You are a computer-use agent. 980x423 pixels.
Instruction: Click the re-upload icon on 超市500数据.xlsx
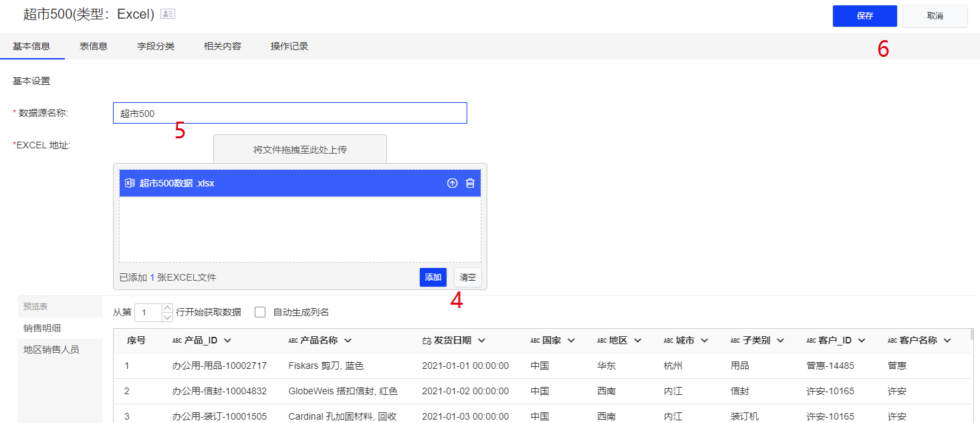click(x=453, y=183)
